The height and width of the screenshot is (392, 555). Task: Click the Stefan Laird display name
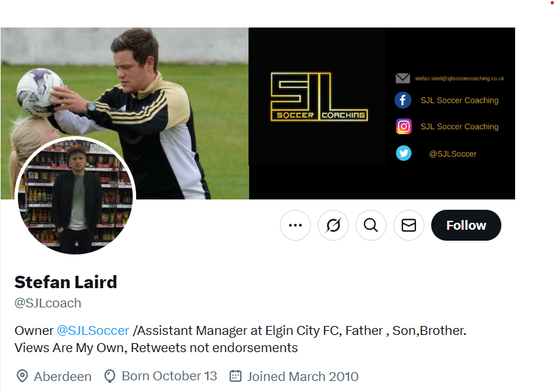pyautogui.click(x=66, y=282)
